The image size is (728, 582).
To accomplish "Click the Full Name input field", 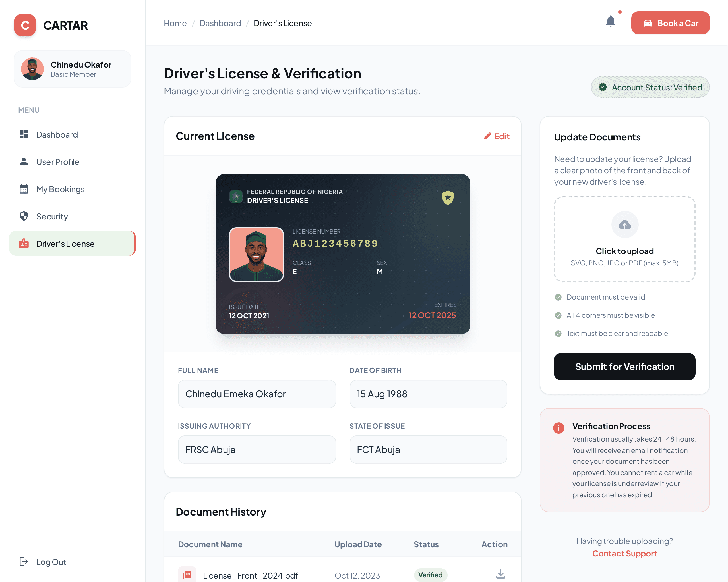I will click(257, 394).
